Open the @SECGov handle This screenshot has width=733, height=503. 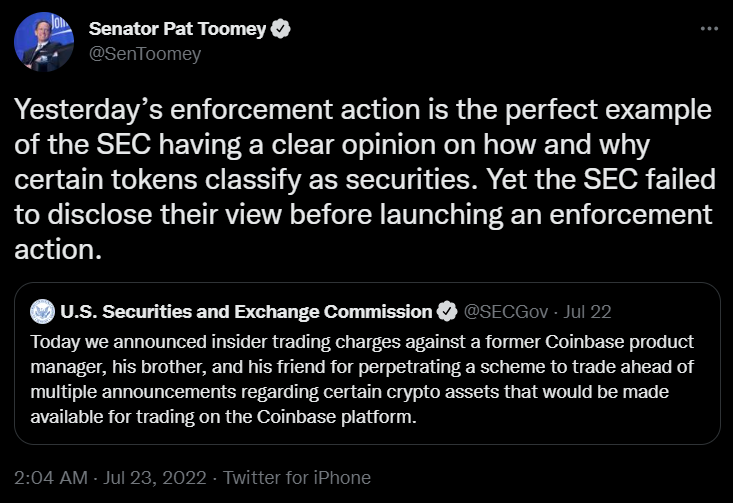point(507,311)
